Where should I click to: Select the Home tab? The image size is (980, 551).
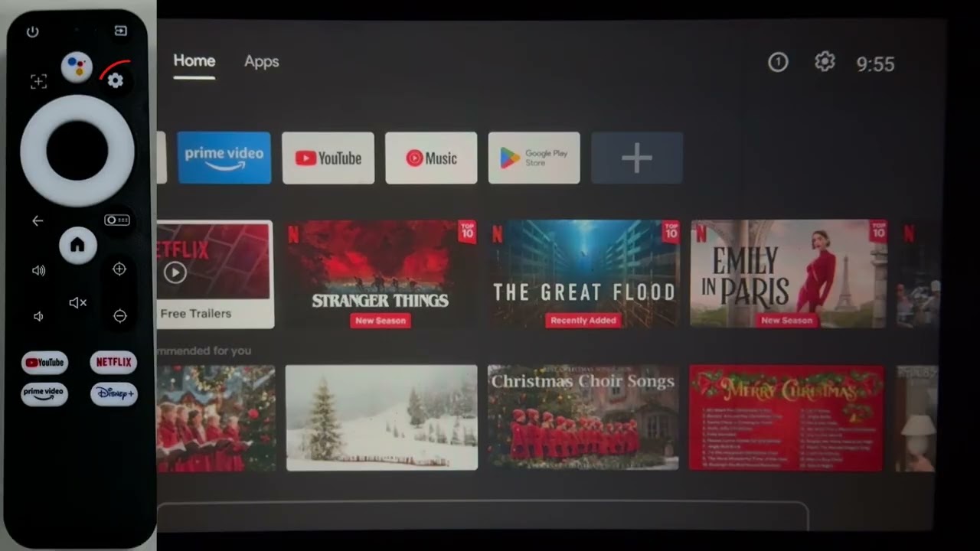[x=194, y=61]
